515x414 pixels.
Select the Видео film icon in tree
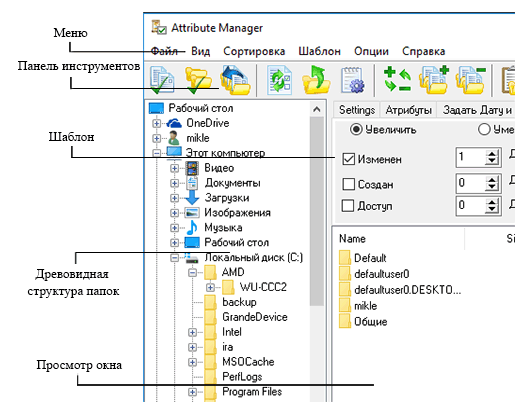(x=192, y=168)
